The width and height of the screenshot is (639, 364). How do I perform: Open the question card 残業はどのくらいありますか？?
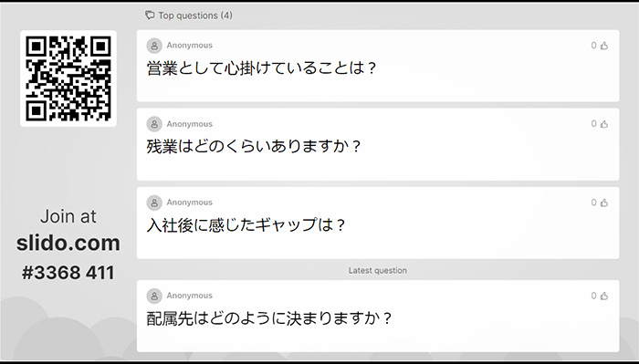tap(378, 144)
